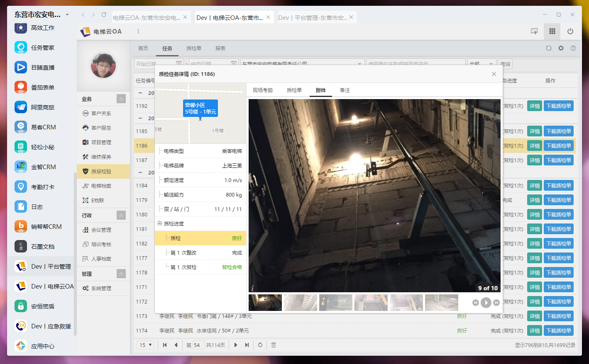The width and height of the screenshot is (589, 364).
Task: Click the user avatar photo
Action: [x=103, y=66]
